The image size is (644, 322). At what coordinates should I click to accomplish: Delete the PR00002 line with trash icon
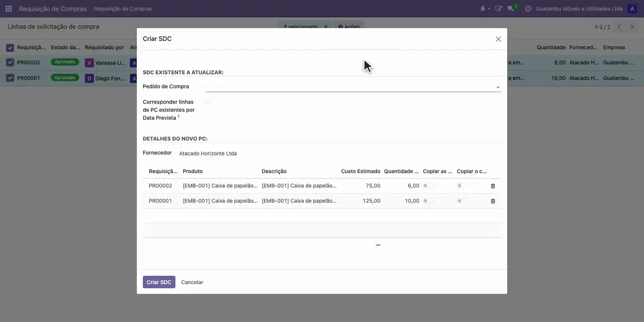(x=493, y=186)
